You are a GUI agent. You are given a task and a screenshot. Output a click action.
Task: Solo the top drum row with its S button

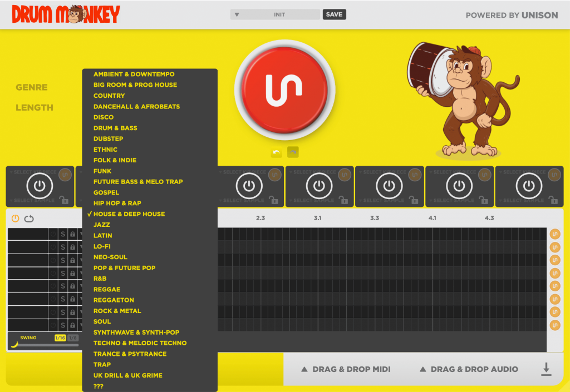pyautogui.click(x=63, y=234)
